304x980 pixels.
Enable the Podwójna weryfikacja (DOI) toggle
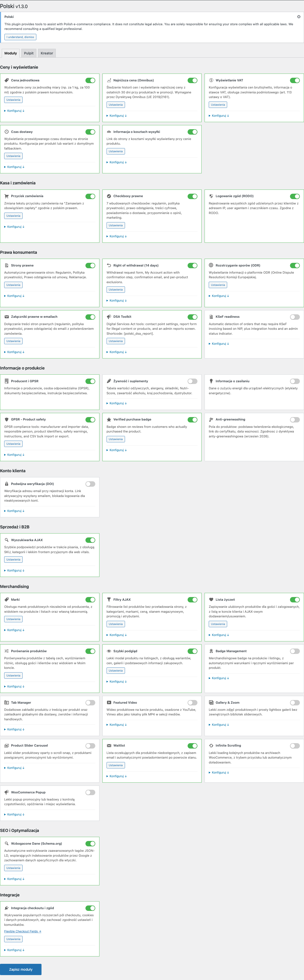coord(90,484)
